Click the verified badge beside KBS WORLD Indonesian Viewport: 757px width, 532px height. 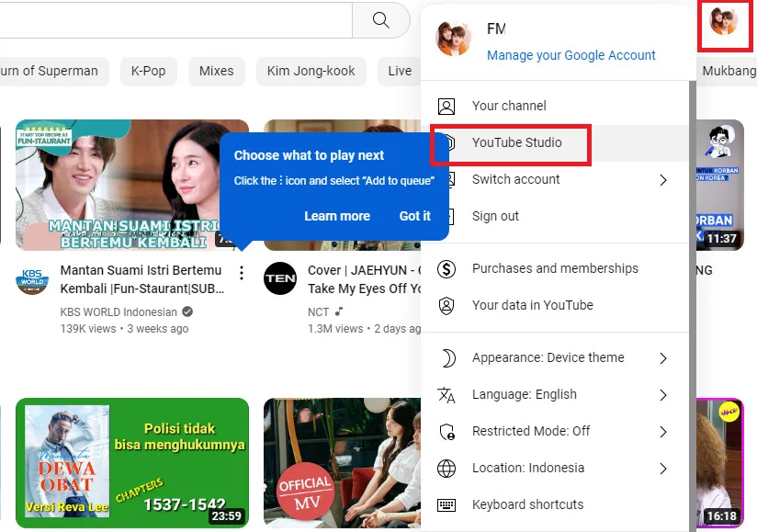point(187,311)
